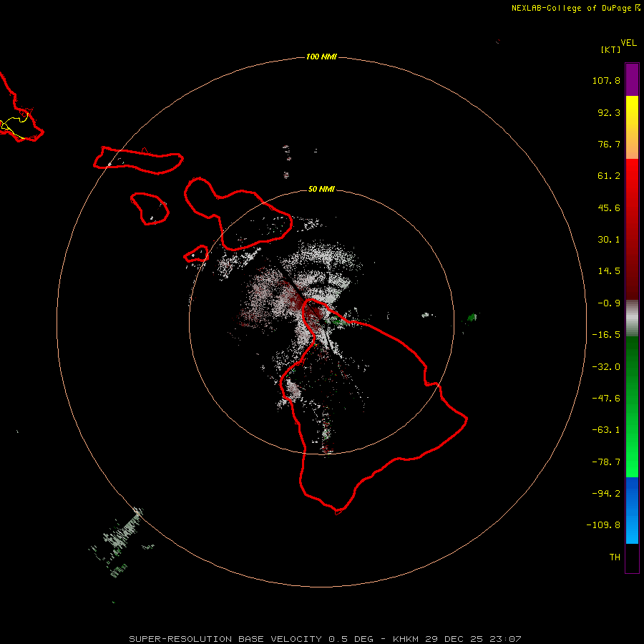
Task: Select the -78.7 legend value
Action: pos(606,462)
